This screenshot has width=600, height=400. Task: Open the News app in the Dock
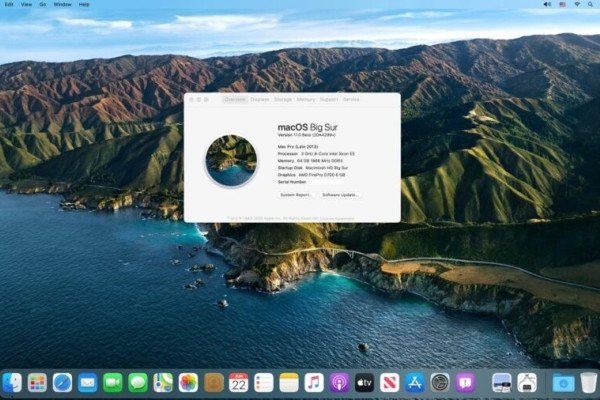tap(390, 383)
